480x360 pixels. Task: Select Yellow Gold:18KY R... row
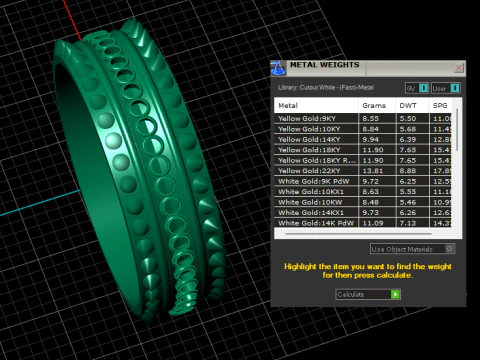pos(363,160)
